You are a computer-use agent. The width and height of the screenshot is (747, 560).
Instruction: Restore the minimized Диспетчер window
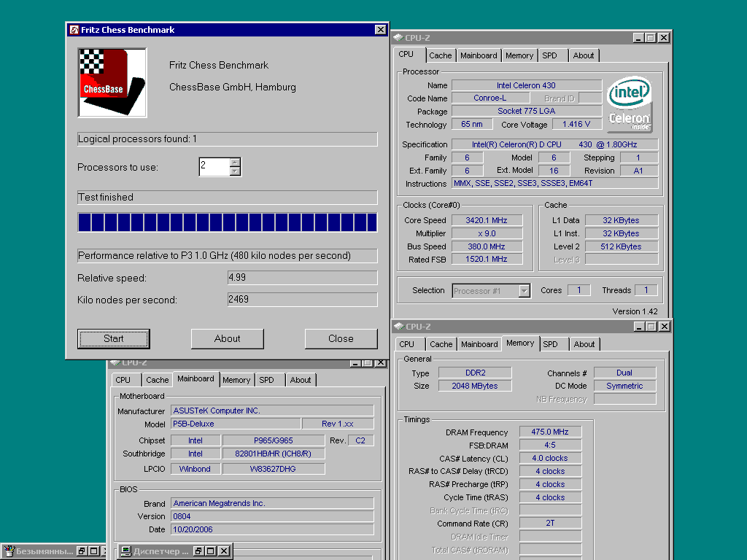click(x=200, y=551)
